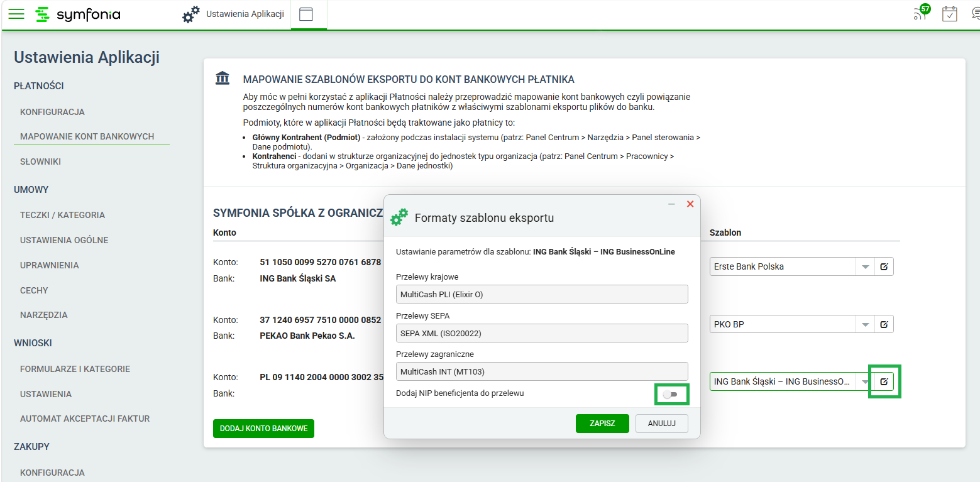Viewport: 980px width, 482px height.
Task: Open Cechy in the sidebar
Action: tap(34, 290)
